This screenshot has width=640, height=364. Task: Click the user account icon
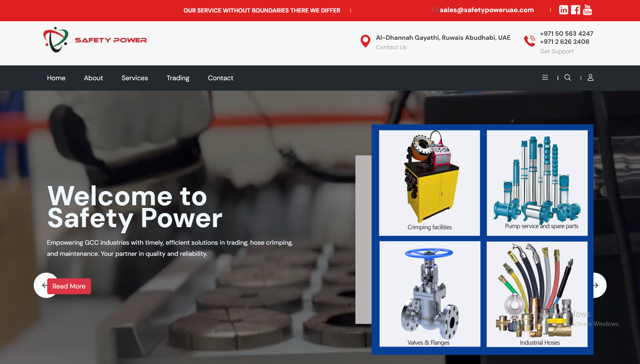tap(590, 78)
